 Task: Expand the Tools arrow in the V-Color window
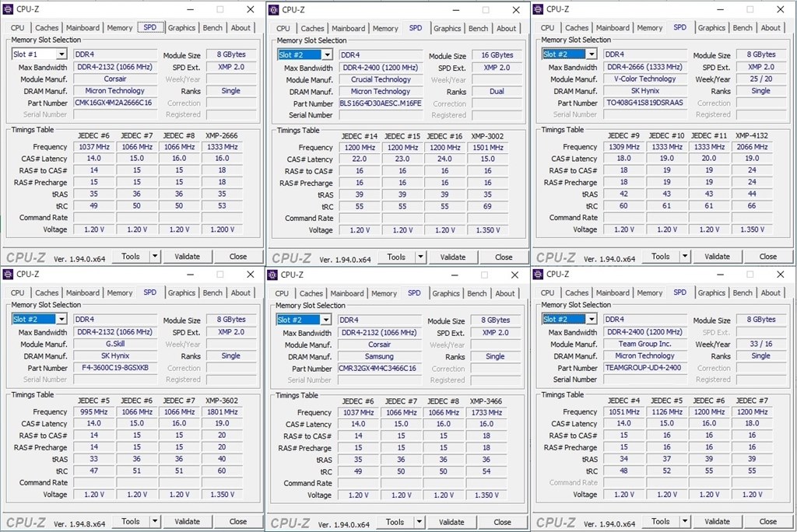685,257
